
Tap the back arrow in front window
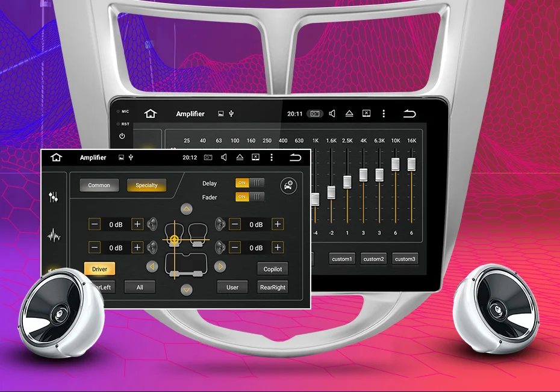[296, 157]
